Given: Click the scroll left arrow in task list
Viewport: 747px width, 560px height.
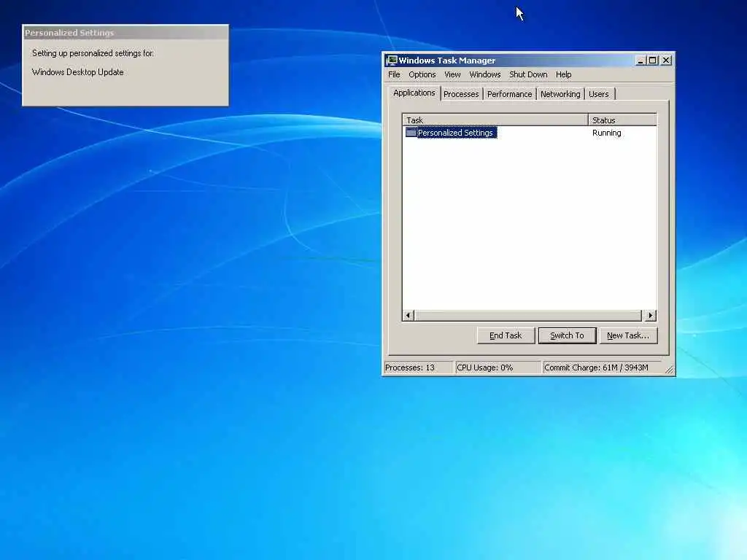Looking at the screenshot, I should click(x=409, y=315).
